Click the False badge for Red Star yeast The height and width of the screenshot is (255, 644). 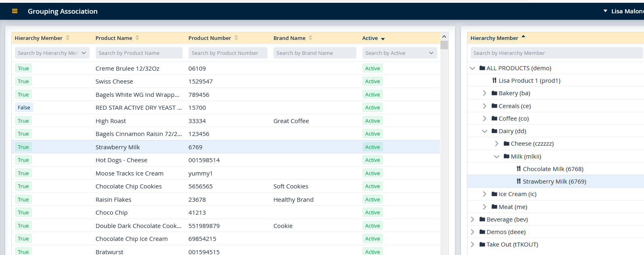(24, 108)
